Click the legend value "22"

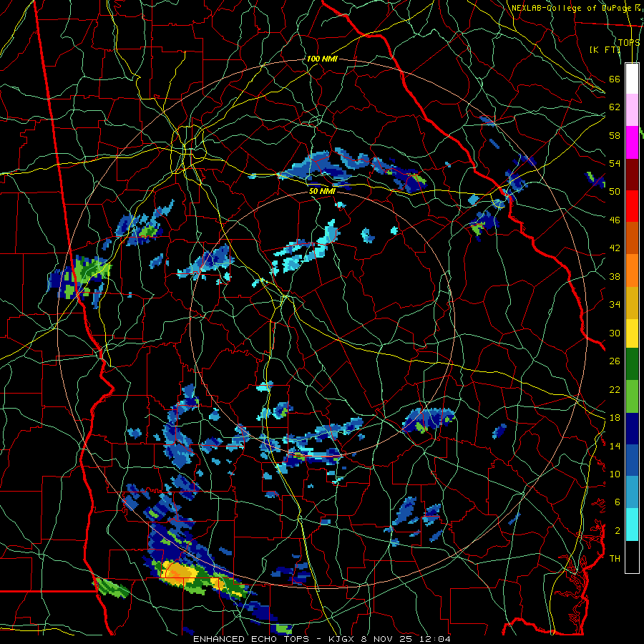click(615, 389)
